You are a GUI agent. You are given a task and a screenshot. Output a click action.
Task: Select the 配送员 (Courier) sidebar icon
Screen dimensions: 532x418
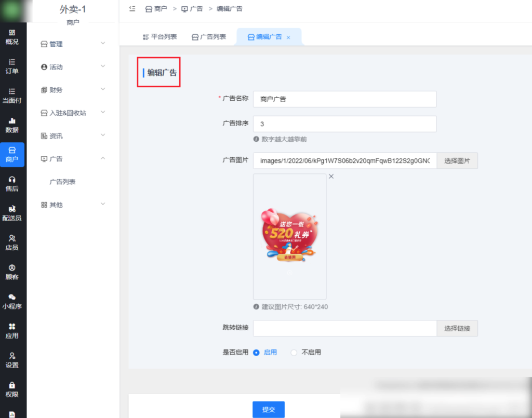tap(13, 213)
